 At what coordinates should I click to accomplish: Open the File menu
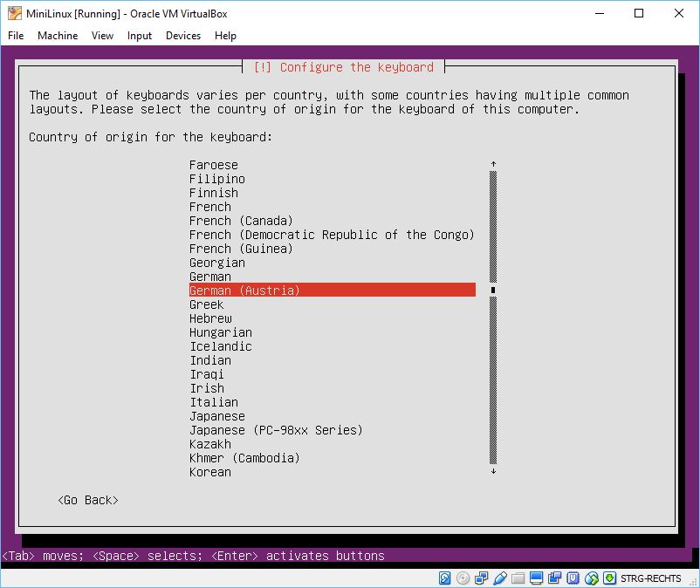(x=16, y=36)
